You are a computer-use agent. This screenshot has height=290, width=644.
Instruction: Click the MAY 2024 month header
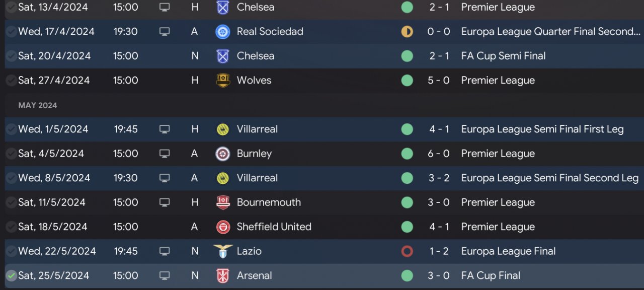pos(38,105)
